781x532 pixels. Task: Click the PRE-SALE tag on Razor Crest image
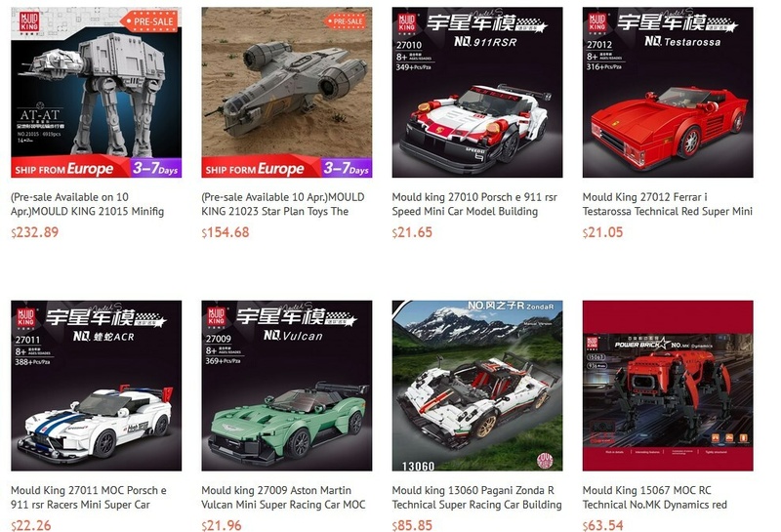point(346,21)
